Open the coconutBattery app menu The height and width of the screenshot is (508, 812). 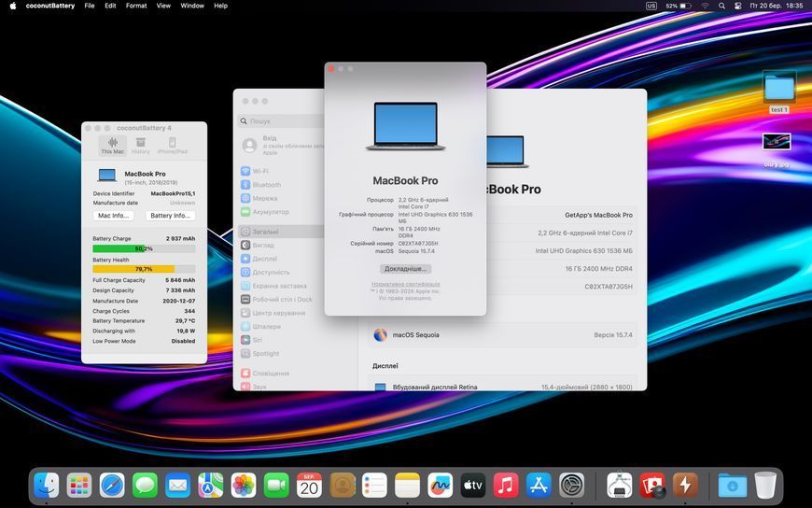[x=50, y=6]
